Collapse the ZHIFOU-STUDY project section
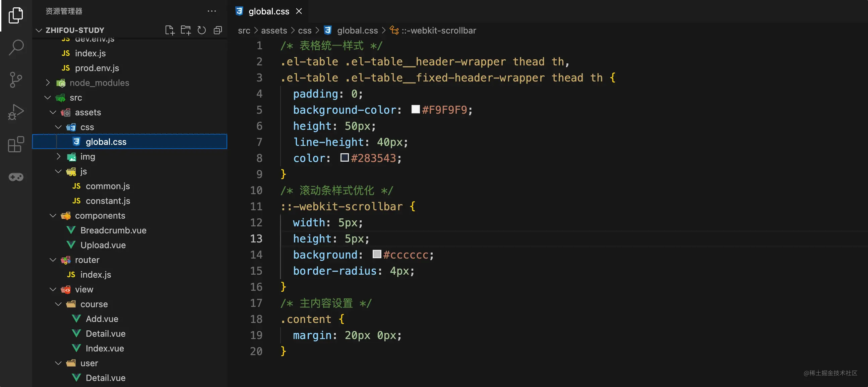Viewport: 868px width, 387px height. point(39,30)
